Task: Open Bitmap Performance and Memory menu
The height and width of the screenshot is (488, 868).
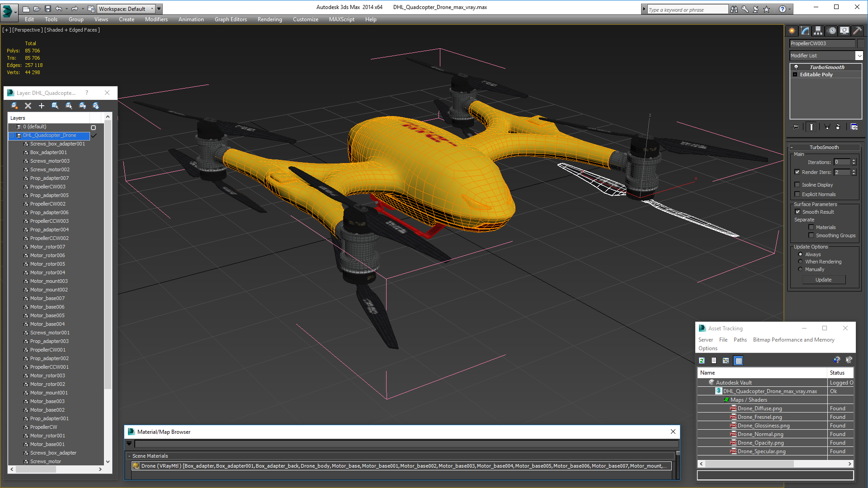Action: click(x=793, y=340)
